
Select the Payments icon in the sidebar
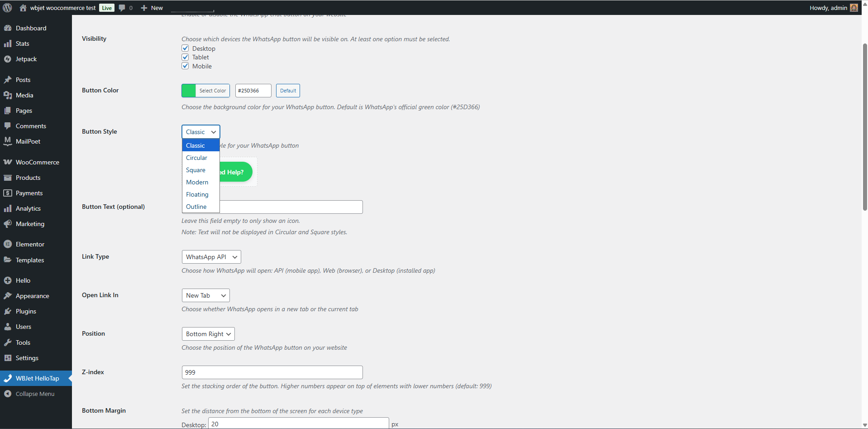[8, 193]
